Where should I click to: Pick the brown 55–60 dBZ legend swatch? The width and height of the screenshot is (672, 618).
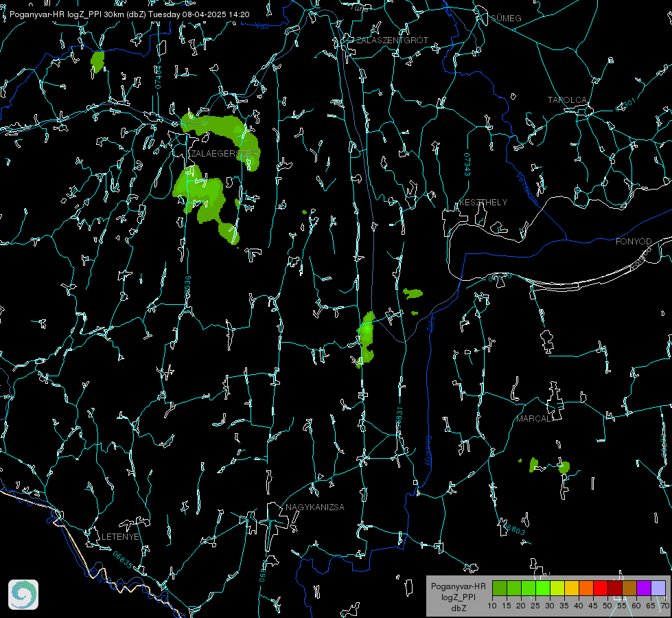(x=629, y=588)
